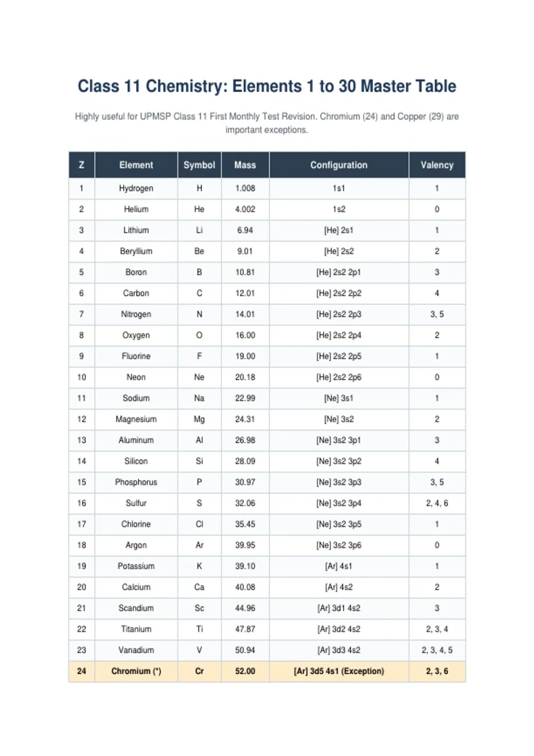Screen dimensions: 534x756
Task: Click the page title heading
Action: pyautogui.click(x=267, y=86)
